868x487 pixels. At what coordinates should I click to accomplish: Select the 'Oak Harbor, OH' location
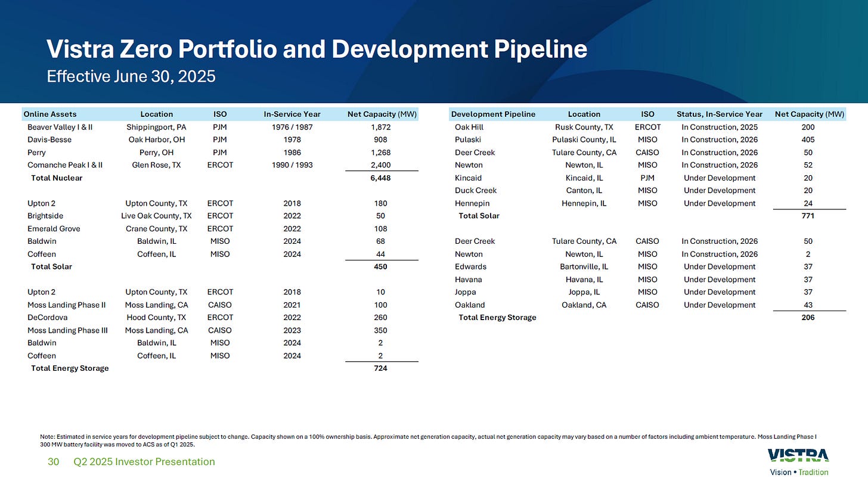156,139
